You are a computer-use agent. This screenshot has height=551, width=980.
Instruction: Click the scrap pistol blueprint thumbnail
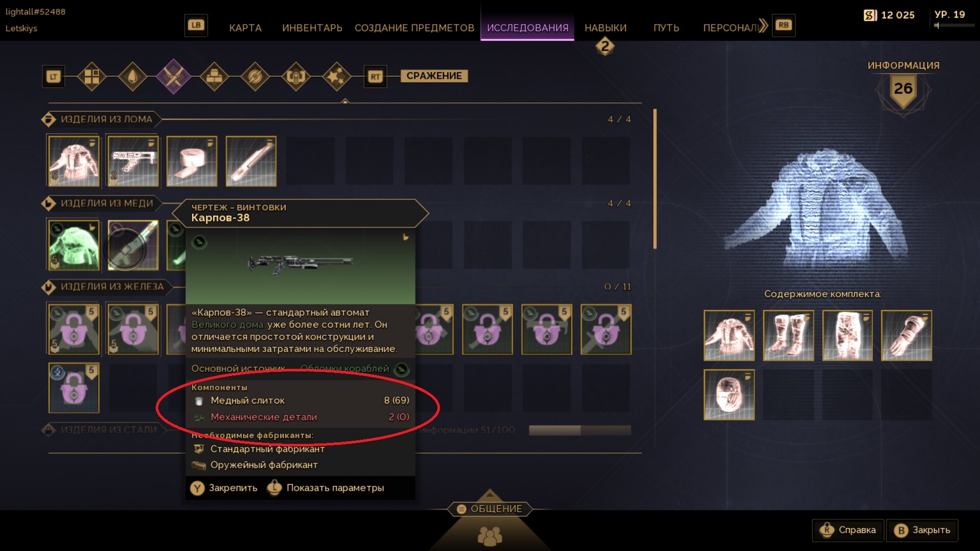133,161
